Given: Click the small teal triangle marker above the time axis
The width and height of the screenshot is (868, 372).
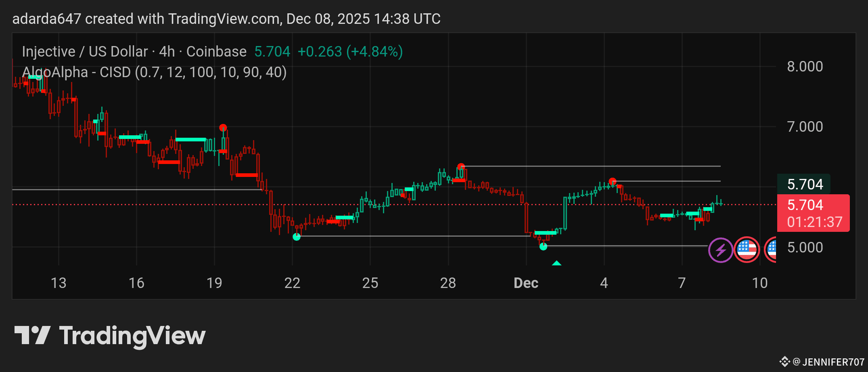Looking at the screenshot, I should 557,263.
